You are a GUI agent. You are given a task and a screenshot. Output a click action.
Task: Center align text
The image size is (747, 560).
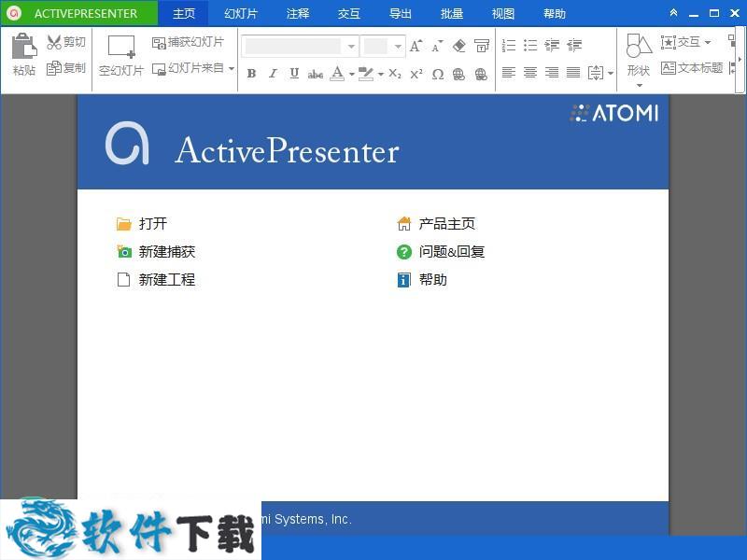click(530, 73)
